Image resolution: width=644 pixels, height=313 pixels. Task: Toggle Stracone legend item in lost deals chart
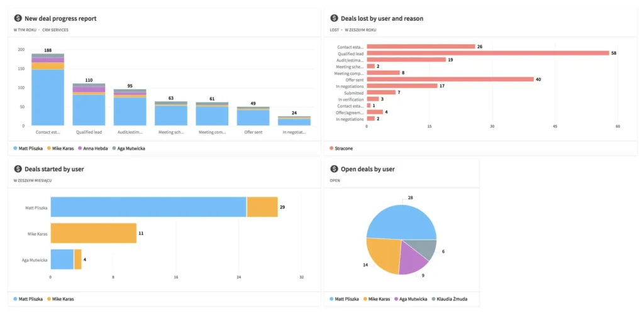(343, 148)
